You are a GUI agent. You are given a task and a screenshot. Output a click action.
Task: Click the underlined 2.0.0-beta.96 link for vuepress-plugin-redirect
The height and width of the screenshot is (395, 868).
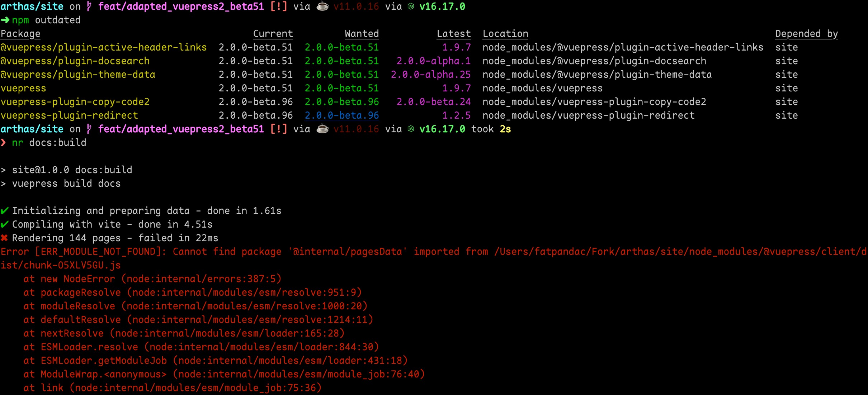click(x=342, y=115)
